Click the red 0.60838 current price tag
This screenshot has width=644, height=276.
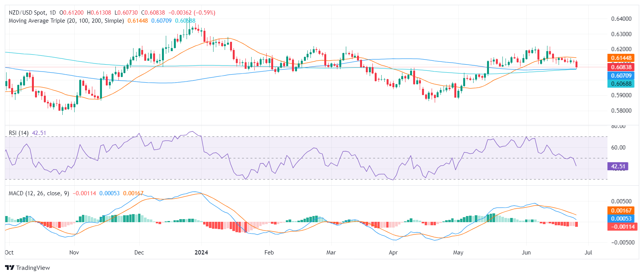(x=621, y=67)
